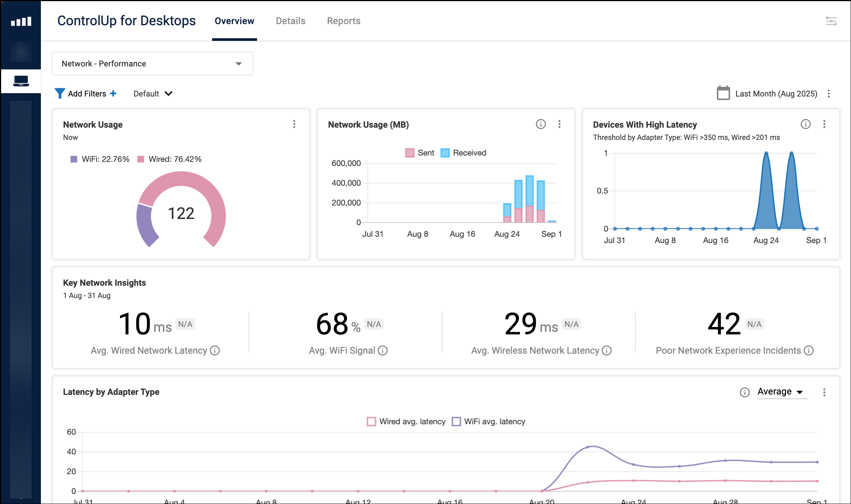Image resolution: width=851 pixels, height=504 pixels.
Task: Click the filter funnel icon
Action: 59,94
